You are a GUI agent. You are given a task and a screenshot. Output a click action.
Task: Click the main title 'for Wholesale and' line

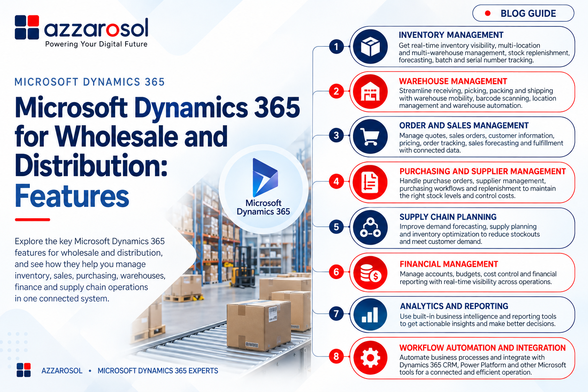pos(121,136)
